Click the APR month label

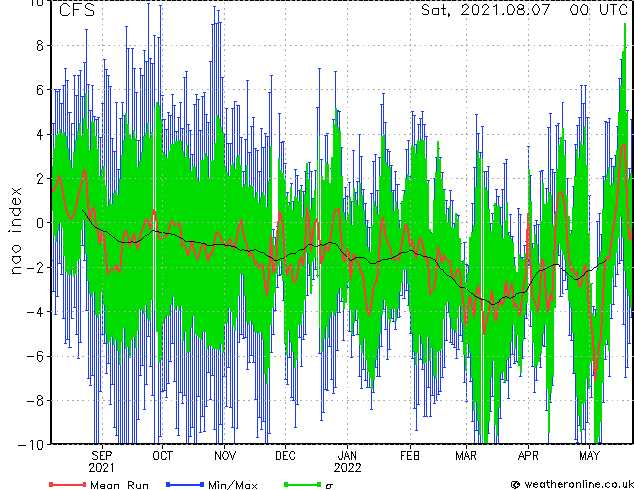click(x=528, y=456)
